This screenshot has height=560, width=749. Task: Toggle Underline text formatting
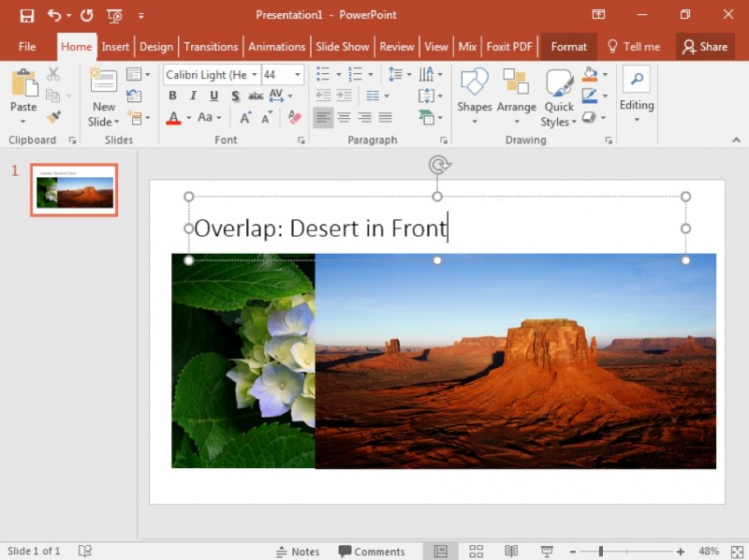tap(213, 96)
